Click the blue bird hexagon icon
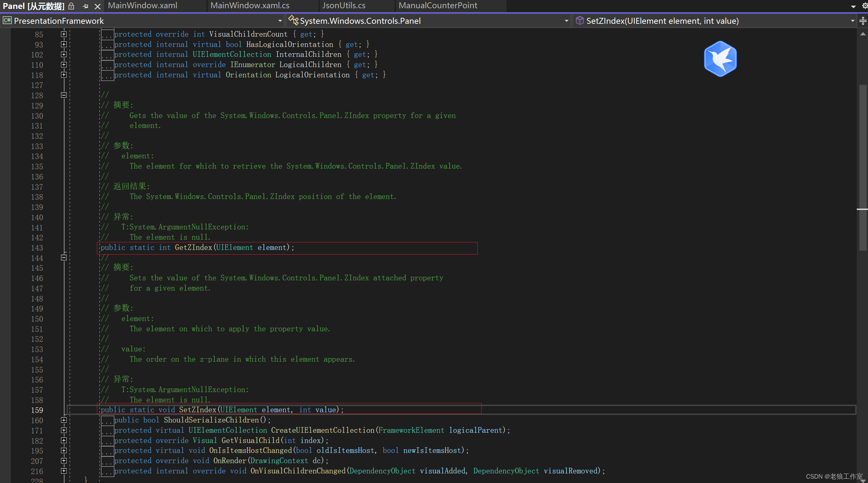 click(x=720, y=59)
